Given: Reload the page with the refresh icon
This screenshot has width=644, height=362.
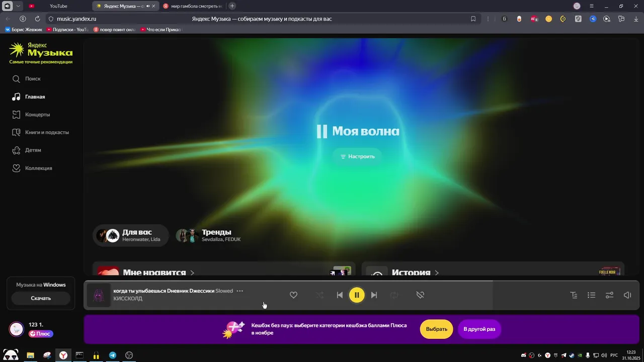Looking at the screenshot, I should pyautogui.click(x=37, y=19).
